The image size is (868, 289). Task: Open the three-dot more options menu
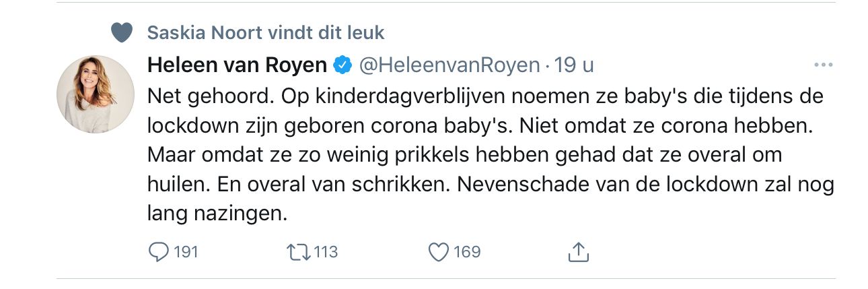click(823, 65)
